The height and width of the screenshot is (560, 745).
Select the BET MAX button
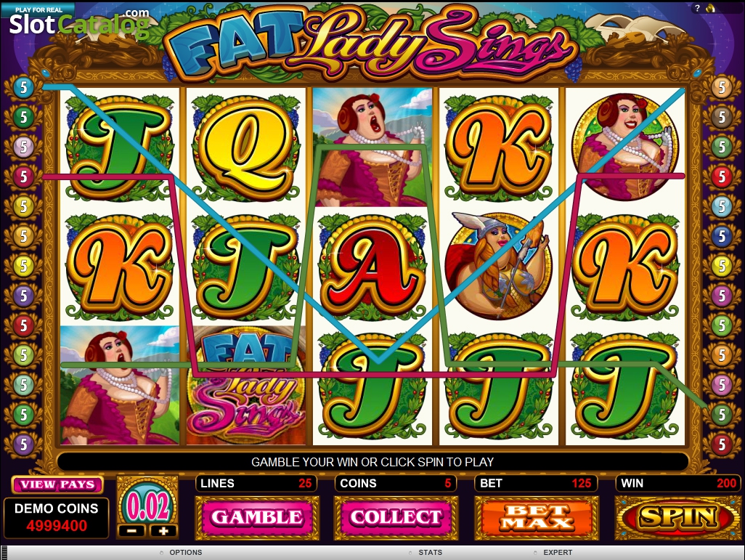tap(537, 517)
